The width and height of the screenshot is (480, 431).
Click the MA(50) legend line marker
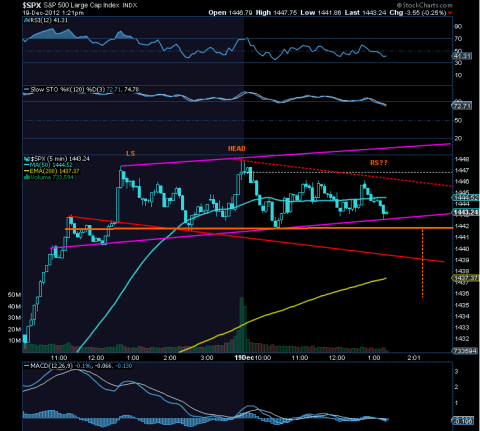[27, 165]
